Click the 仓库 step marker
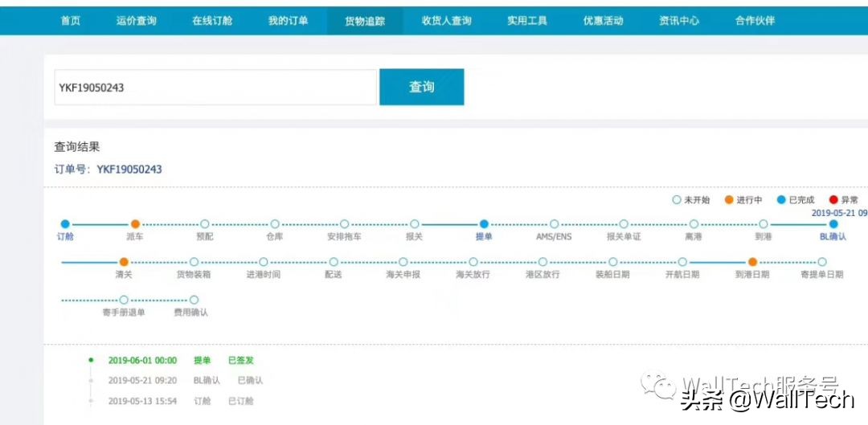 [275, 224]
